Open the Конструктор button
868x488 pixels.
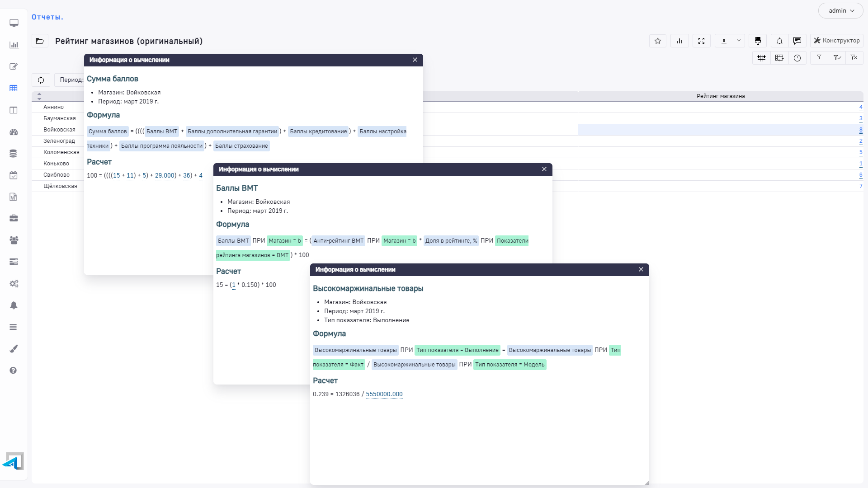pos(836,41)
